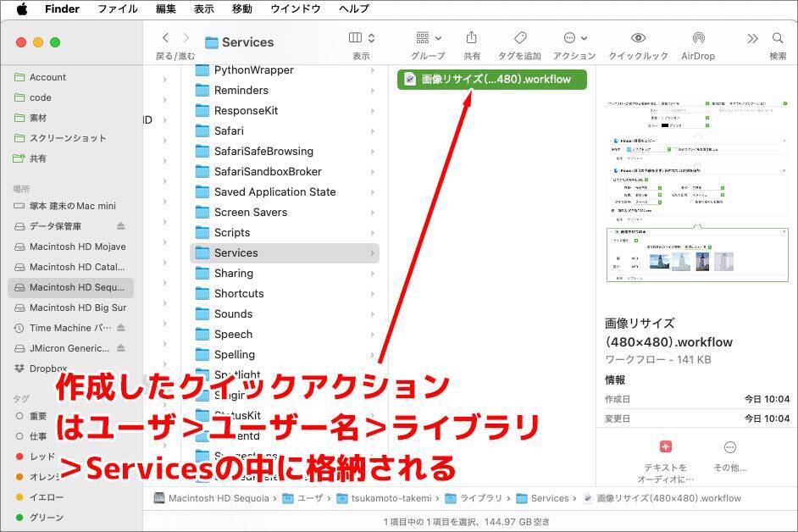Click the Add Tag toolbar icon
Image resolution: width=798 pixels, height=532 pixels.
(x=520, y=39)
